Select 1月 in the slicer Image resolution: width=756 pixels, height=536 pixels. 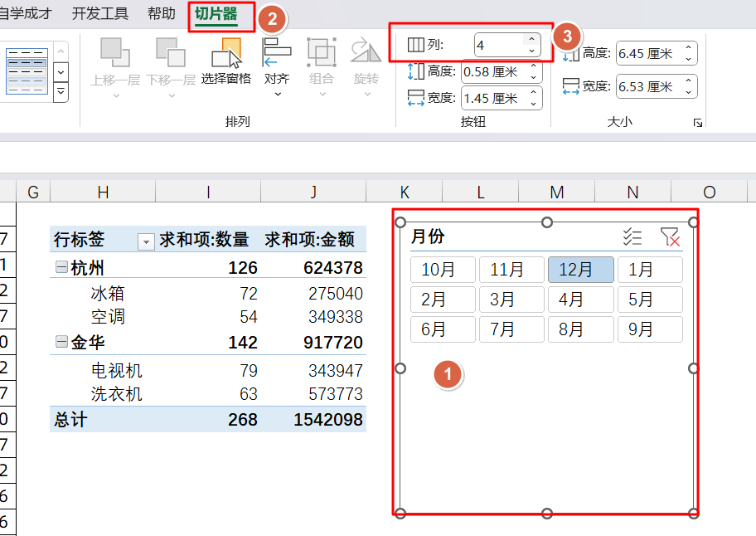pyautogui.click(x=651, y=270)
